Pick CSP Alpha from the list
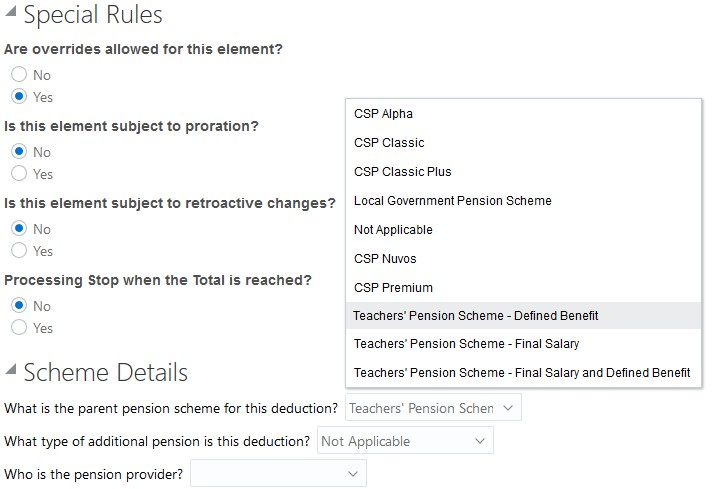This screenshot has width=713, height=489. 383,114
